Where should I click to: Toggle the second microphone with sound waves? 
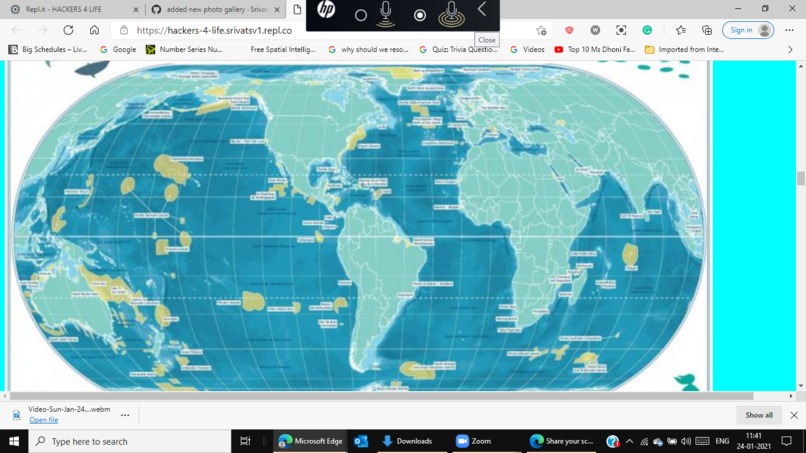pyautogui.click(x=451, y=14)
